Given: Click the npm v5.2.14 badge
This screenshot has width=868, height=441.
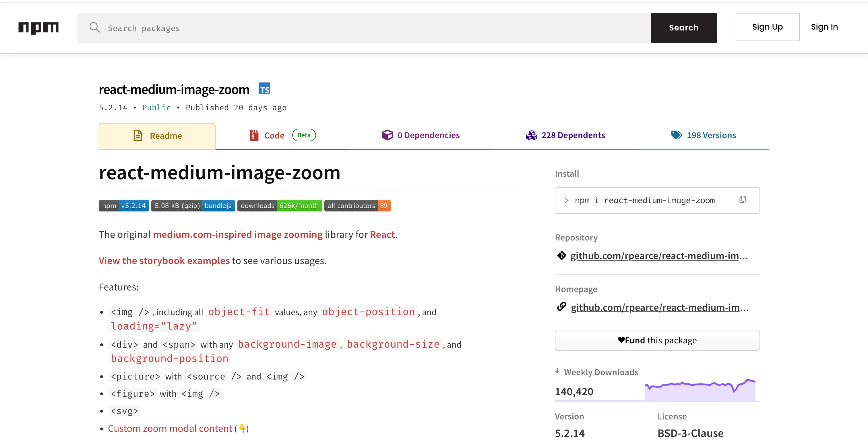Looking at the screenshot, I should tap(124, 206).
